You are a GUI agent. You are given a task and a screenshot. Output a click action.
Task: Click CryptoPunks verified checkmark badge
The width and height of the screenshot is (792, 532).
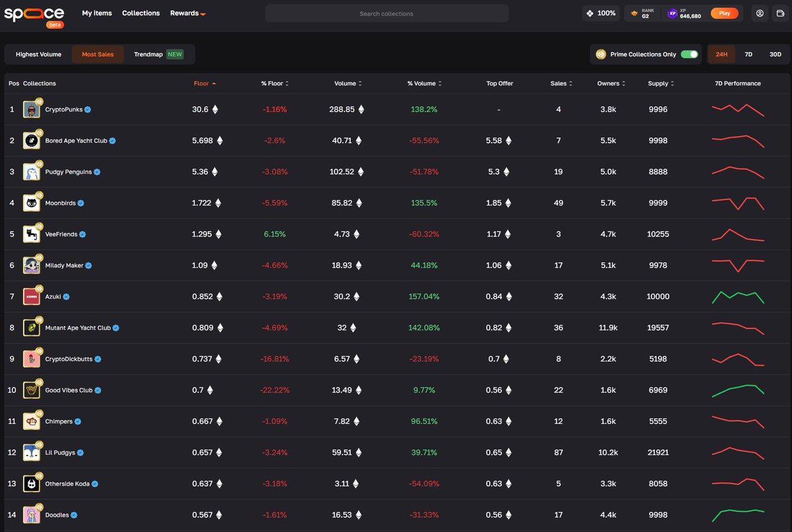88,110
